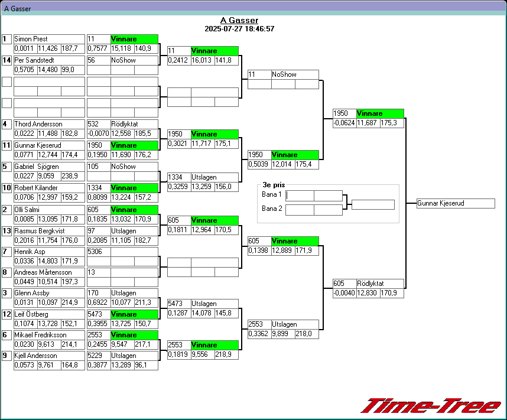The height and width of the screenshot is (420, 507).
Task: Click seed number box 14
Action: tap(6, 60)
